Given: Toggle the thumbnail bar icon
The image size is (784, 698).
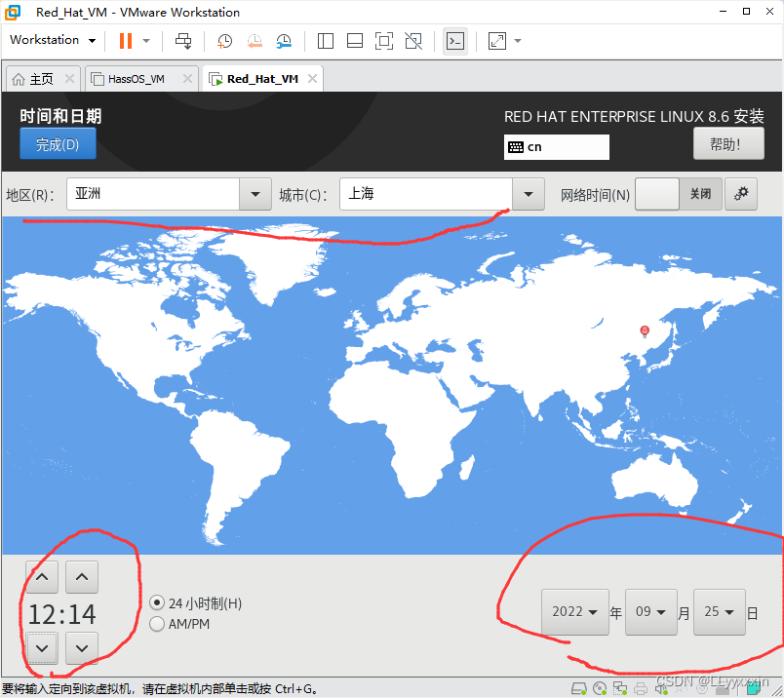Looking at the screenshot, I should (x=355, y=41).
